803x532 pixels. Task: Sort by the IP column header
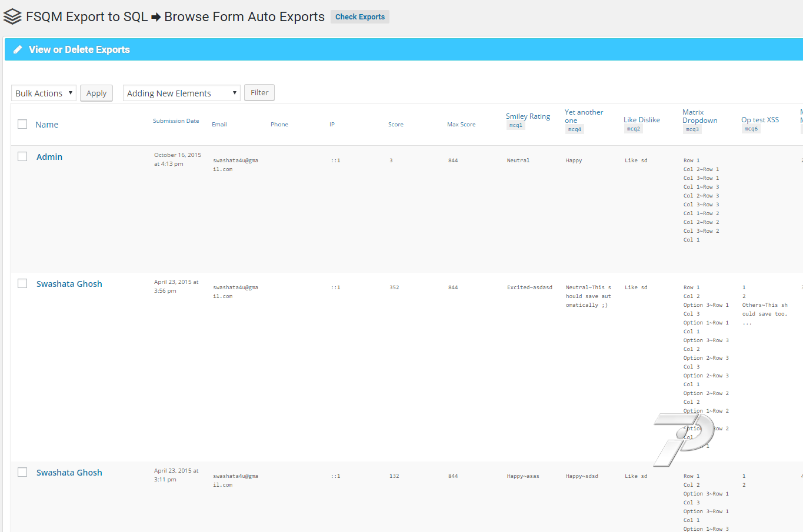click(x=332, y=125)
